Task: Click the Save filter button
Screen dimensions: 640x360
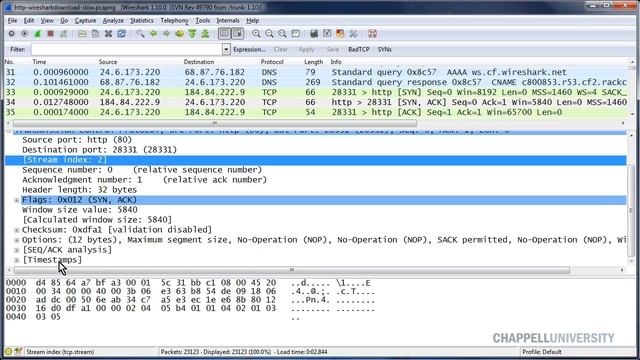Action: tap(333, 49)
